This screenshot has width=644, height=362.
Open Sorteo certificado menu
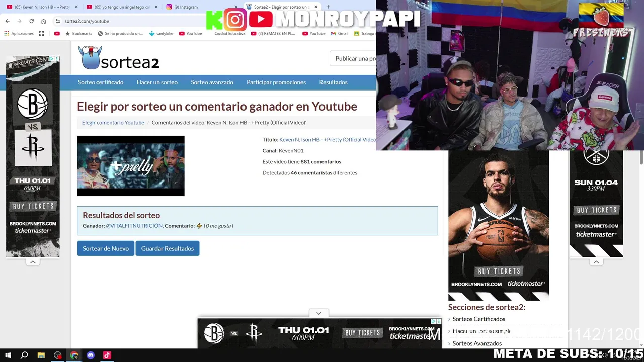[x=101, y=82]
